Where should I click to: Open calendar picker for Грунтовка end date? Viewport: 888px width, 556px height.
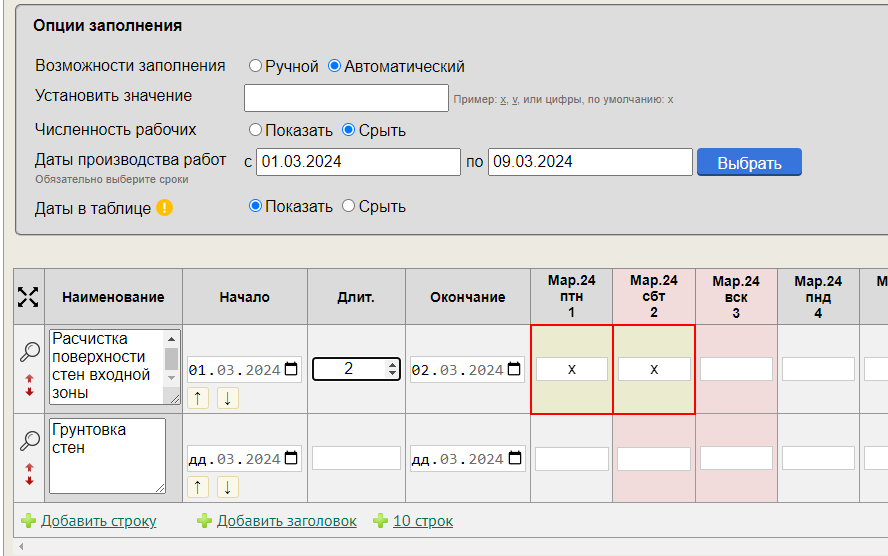tap(514, 458)
